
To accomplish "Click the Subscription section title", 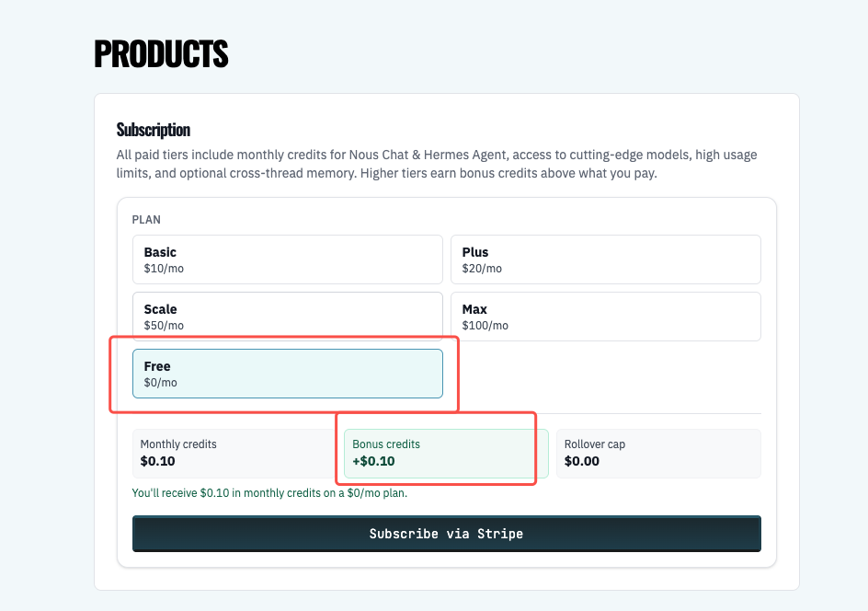I will click(x=154, y=130).
